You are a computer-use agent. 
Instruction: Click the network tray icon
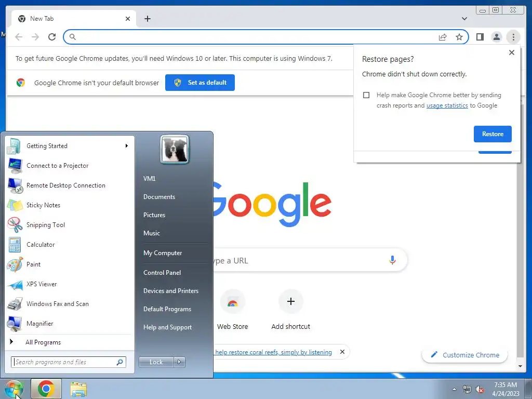pyautogui.click(x=467, y=390)
